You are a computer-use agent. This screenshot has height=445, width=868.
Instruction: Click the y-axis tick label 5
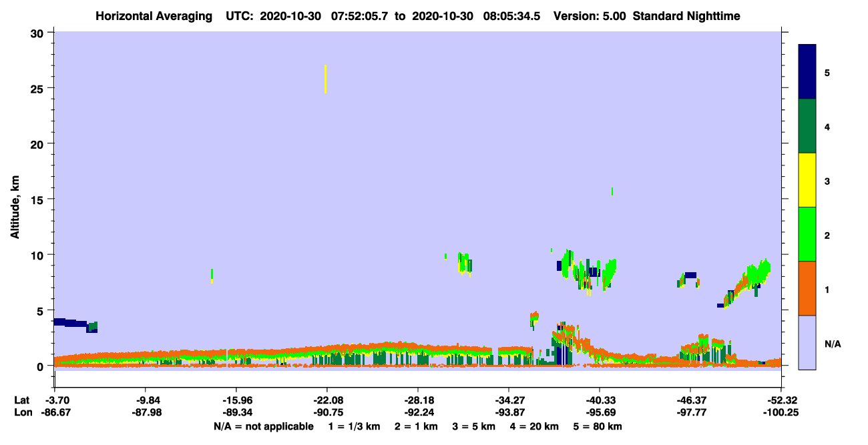(42, 311)
